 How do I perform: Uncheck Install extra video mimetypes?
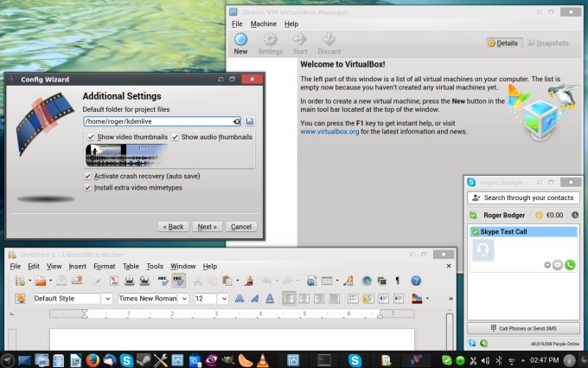point(87,188)
